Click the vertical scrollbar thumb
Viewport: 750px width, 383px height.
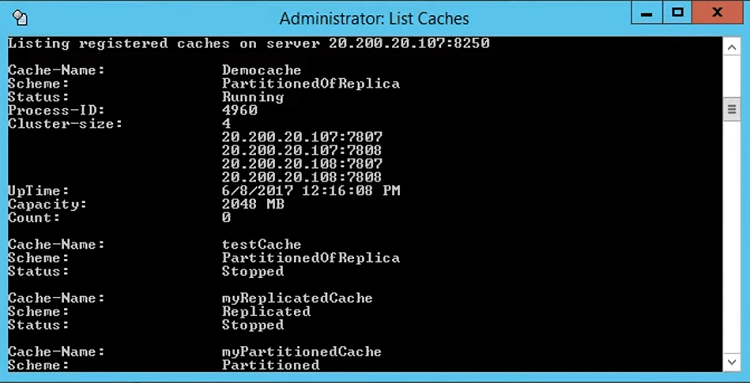[x=731, y=109]
